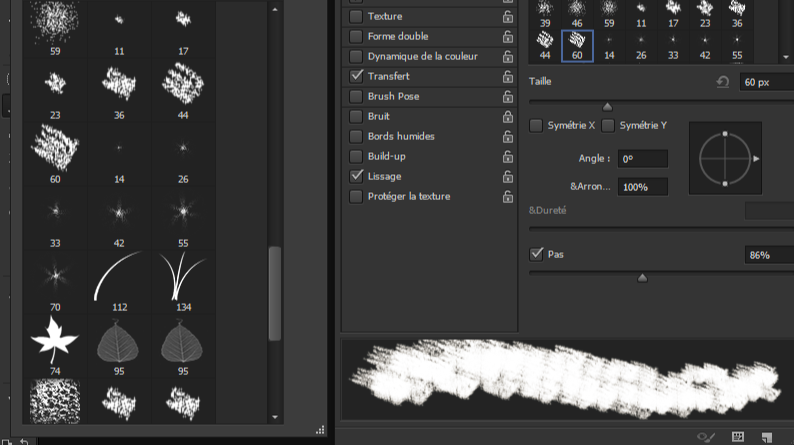794x445 pixels.
Task: Toggle the lock icon for Lissage
Action: [507, 177]
